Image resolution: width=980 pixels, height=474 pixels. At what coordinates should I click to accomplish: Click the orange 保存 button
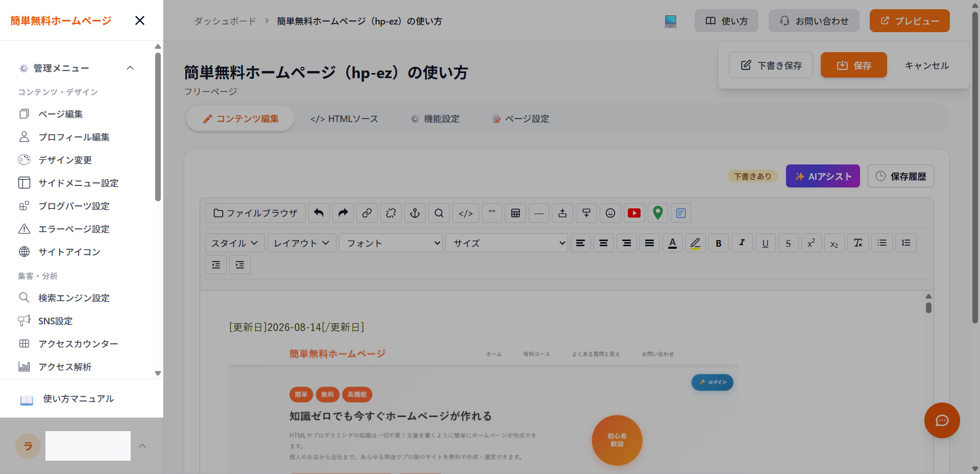click(853, 65)
